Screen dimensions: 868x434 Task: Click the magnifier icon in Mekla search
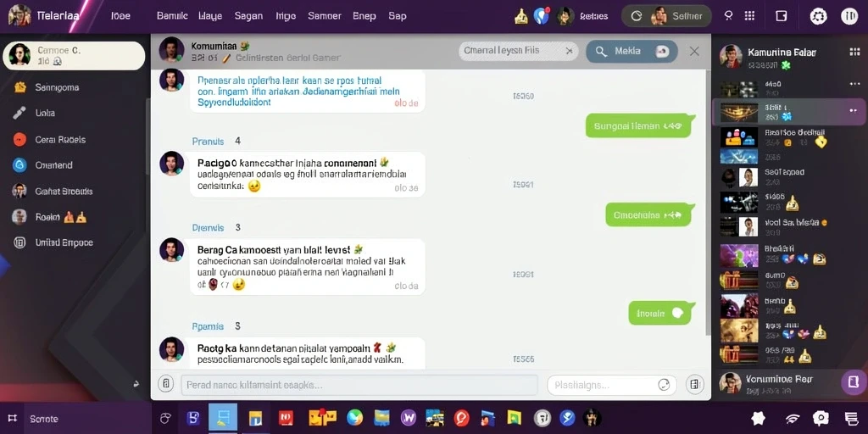601,51
